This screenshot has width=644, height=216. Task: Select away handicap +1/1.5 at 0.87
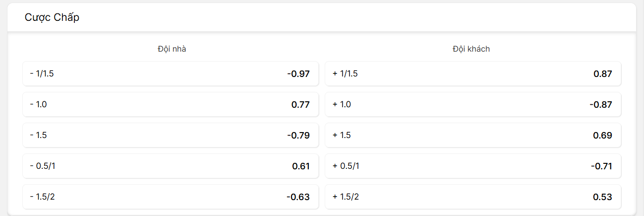point(473,74)
